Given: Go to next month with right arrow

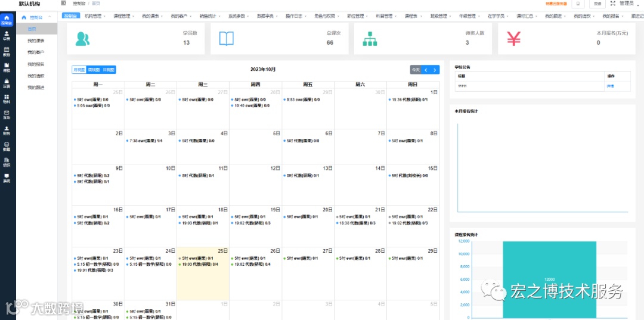Looking at the screenshot, I should click(x=435, y=70).
